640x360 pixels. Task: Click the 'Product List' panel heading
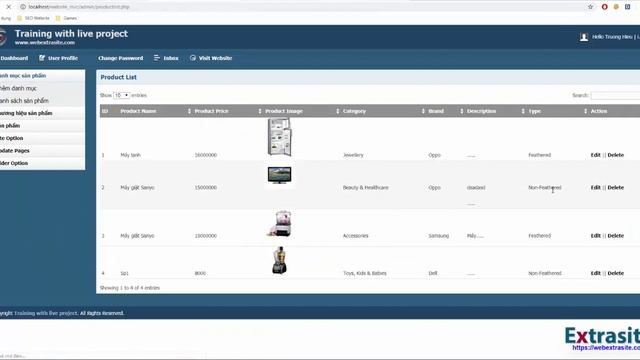[x=119, y=77]
